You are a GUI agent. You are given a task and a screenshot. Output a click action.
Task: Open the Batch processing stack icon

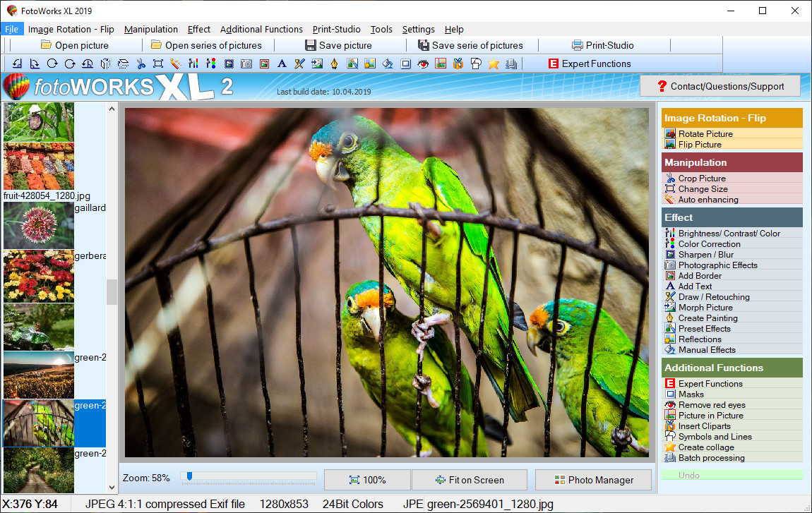pyautogui.click(x=512, y=64)
